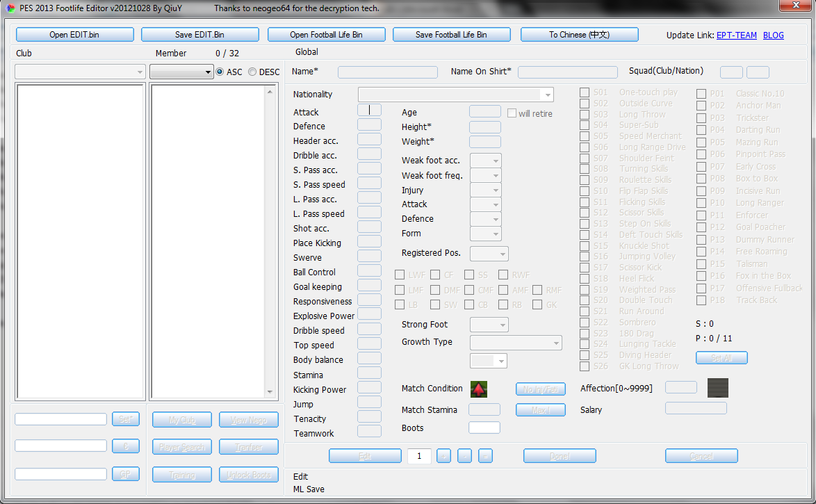Click the Done button
The image size is (816, 504).
[x=560, y=455]
